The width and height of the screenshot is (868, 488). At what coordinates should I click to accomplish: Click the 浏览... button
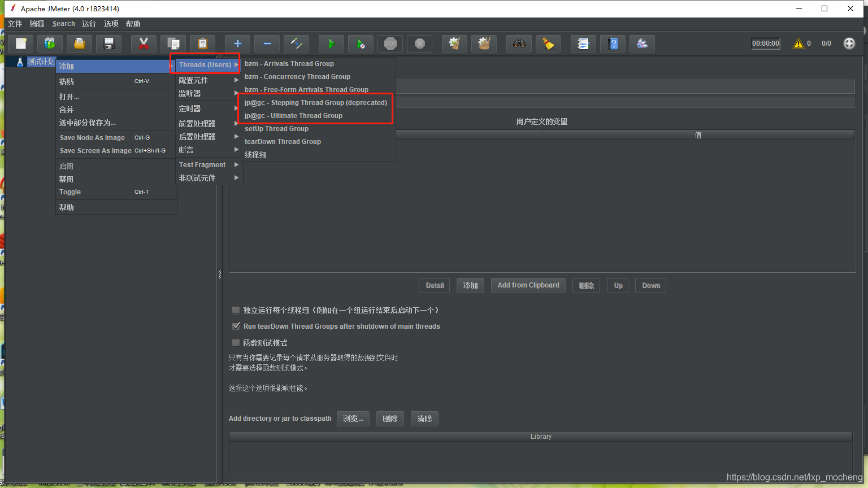click(353, 419)
